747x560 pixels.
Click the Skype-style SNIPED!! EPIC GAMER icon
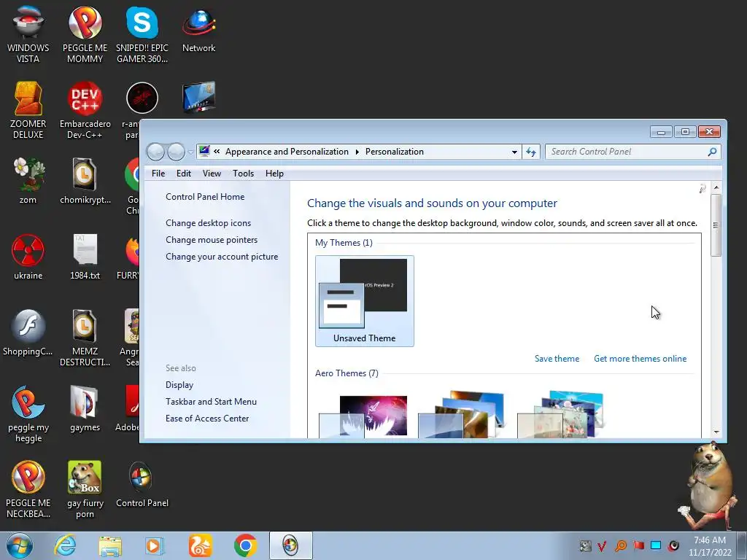142,34
